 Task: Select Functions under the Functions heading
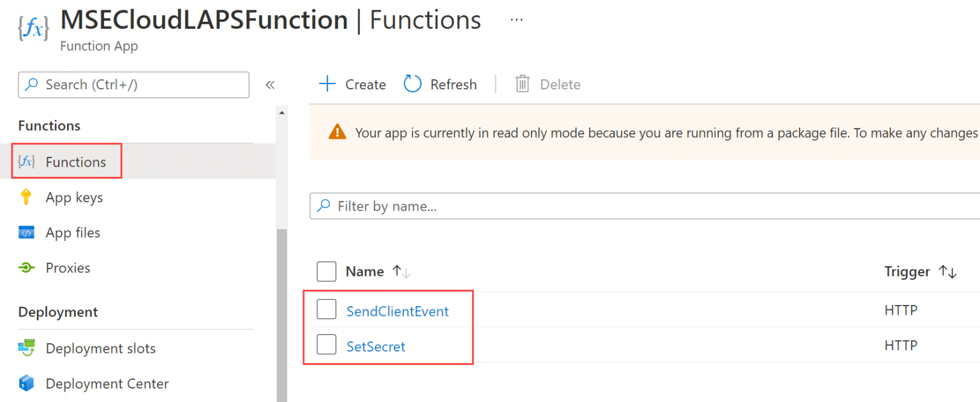76,161
